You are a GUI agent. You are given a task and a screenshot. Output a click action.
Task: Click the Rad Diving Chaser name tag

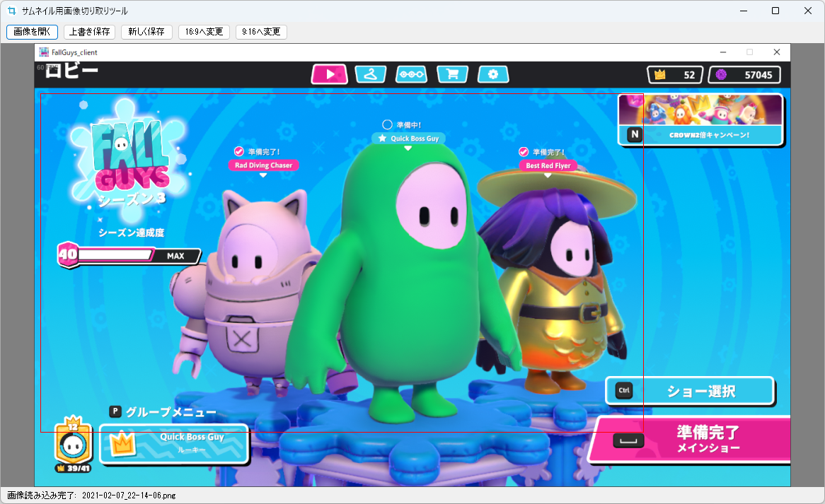[x=264, y=165]
